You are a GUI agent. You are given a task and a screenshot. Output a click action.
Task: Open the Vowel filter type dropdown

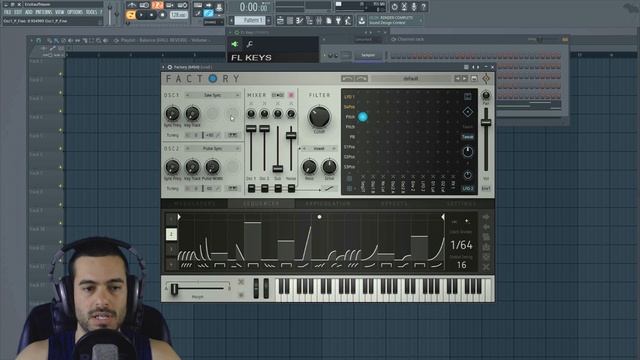click(x=319, y=148)
